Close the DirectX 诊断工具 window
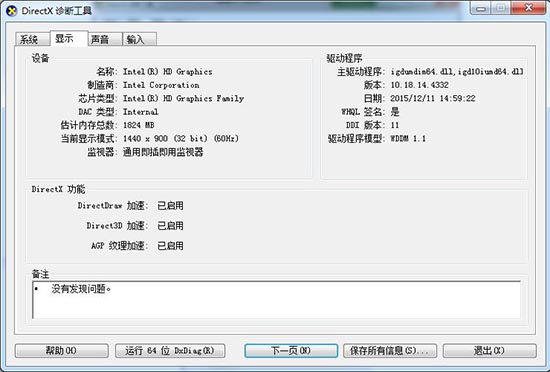Screen dimensions: 550x372 coord(528,8)
